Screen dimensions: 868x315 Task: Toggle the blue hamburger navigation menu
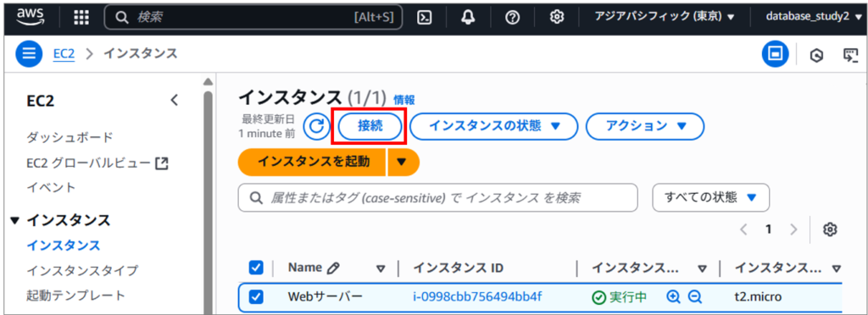pos(29,53)
